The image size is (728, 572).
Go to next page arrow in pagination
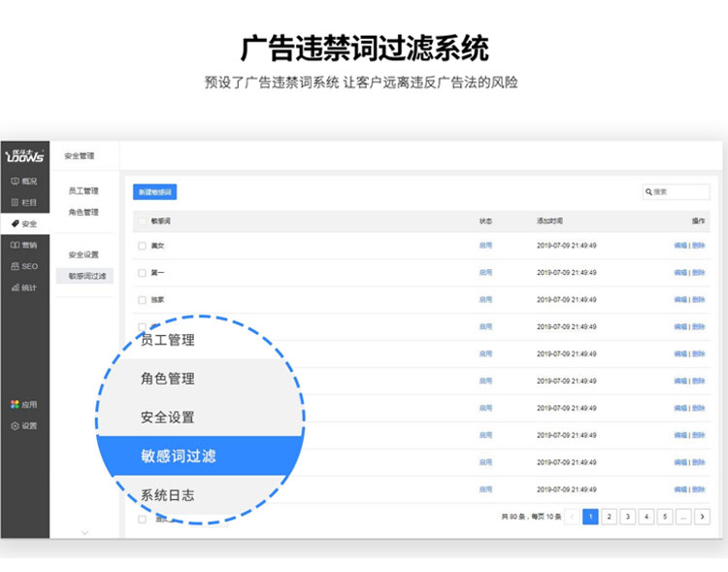702,517
